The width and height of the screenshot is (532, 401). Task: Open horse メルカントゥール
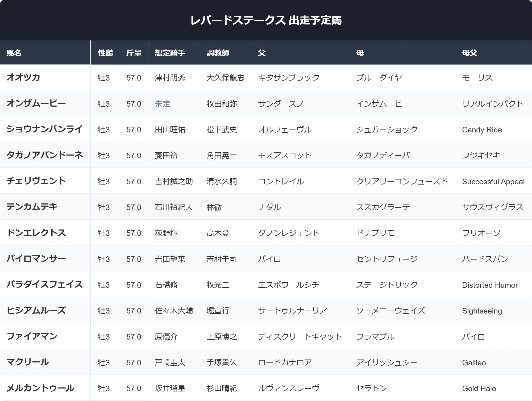tap(40, 388)
